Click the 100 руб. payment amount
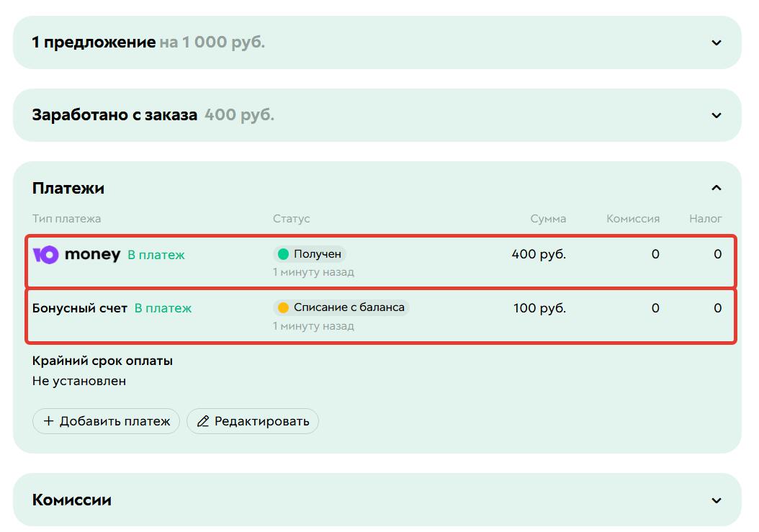759x532 pixels. [x=539, y=308]
